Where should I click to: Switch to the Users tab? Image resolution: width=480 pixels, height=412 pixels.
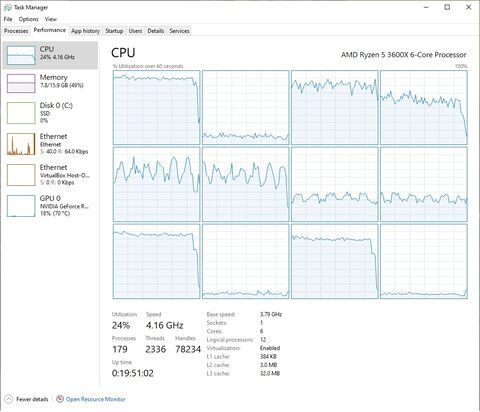tap(135, 31)
